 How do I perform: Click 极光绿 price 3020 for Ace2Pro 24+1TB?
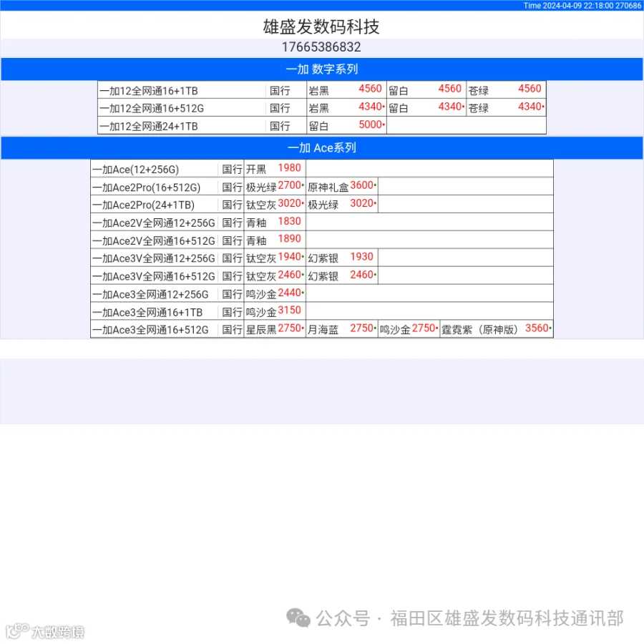click(x=362, y=204)
